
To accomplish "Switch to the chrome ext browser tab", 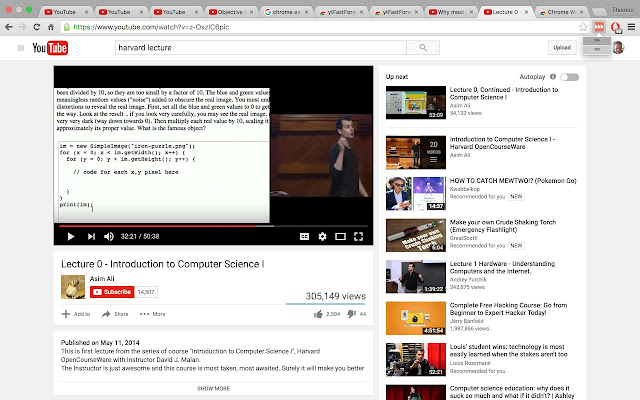I will point(286,12).
